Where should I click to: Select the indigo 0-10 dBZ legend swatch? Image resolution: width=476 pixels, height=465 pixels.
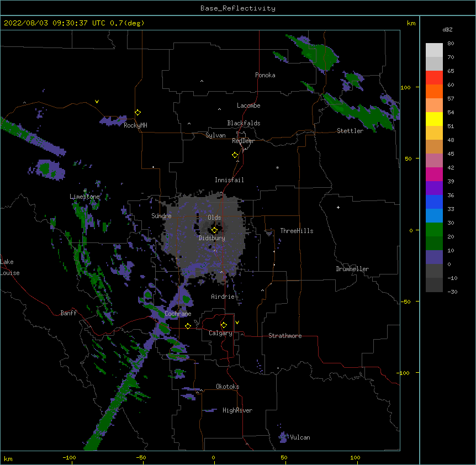point(434,257)
